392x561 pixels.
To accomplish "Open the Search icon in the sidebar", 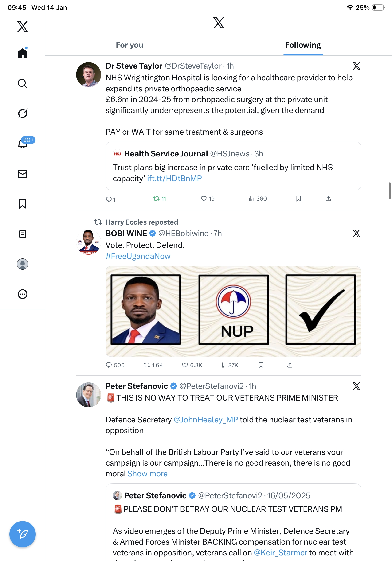I will click(22, 84).
